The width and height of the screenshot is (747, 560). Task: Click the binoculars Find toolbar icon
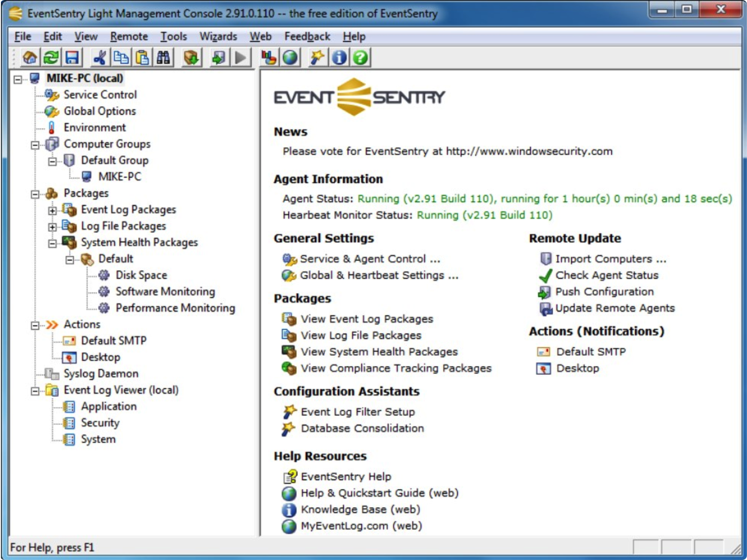pyautogui.click(x=163, y=57)
